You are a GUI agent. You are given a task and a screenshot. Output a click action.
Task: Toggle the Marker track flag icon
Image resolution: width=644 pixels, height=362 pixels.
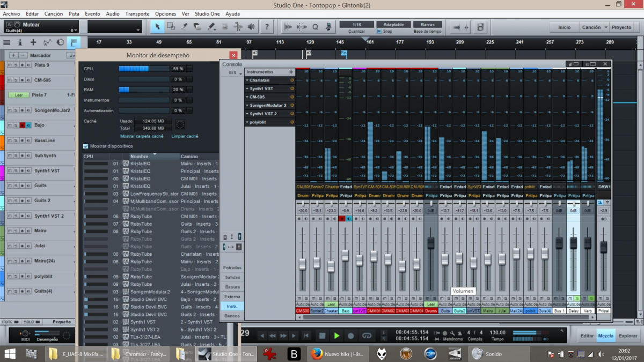(74, 42)
